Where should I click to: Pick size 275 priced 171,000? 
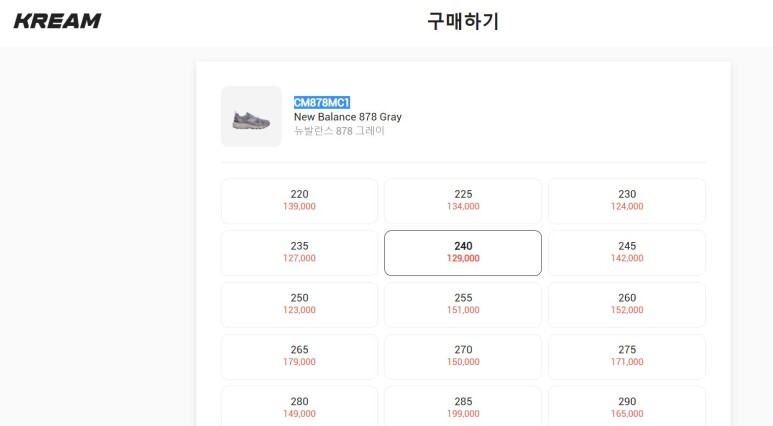[x=627, y=356]
